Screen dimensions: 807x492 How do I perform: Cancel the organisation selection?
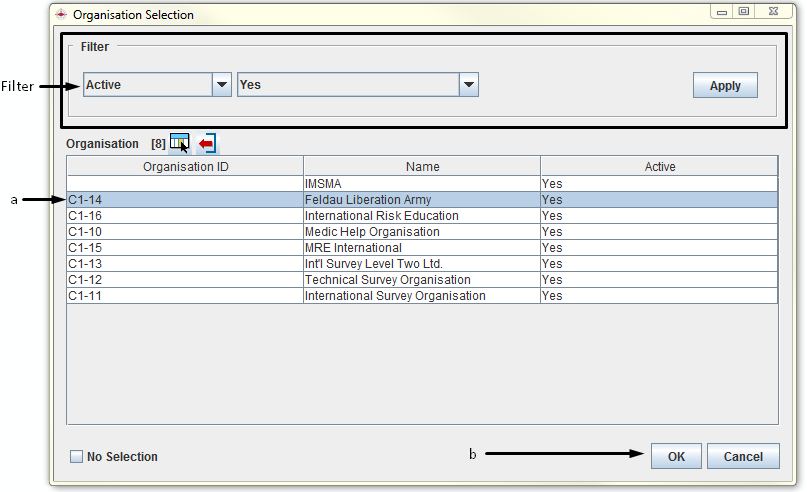coord(742,456)
